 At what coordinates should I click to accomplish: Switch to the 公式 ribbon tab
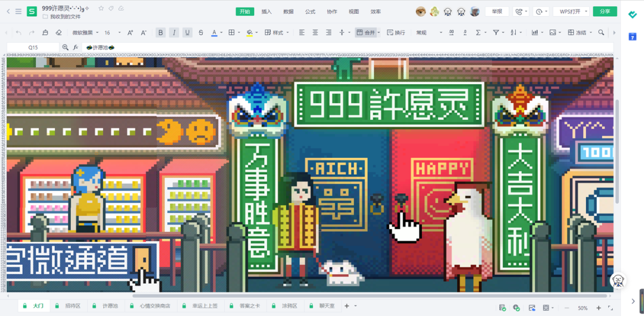[x=310, y=11]
